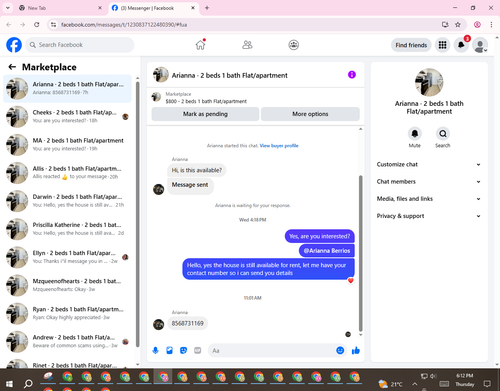Open the weather widget showing 21°C
The height and width of the screenshot is (391, 500).
pyautogui.click(x=390, y=384)
